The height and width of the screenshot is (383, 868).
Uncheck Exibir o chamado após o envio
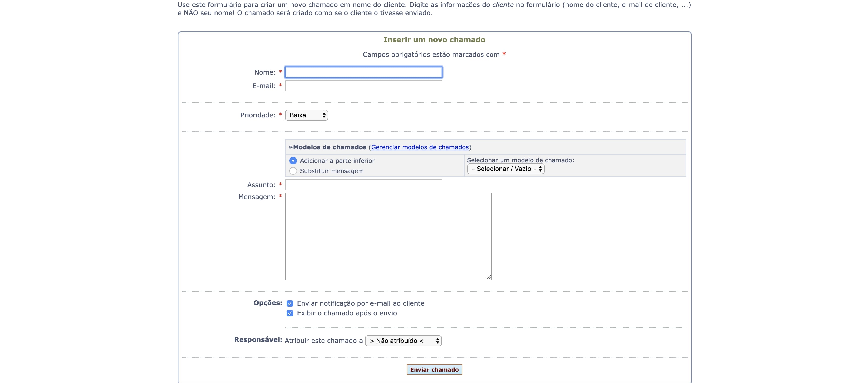290,313
